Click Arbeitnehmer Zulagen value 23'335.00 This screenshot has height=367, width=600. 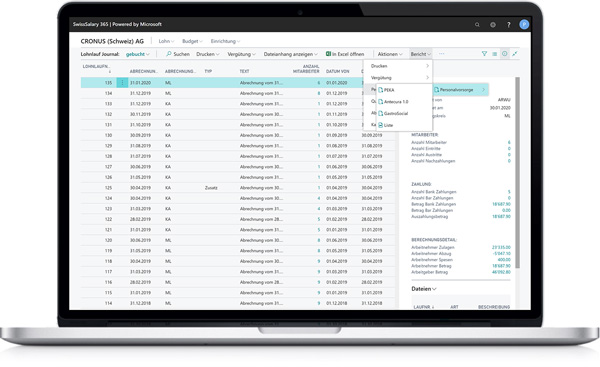coord(501,248)
